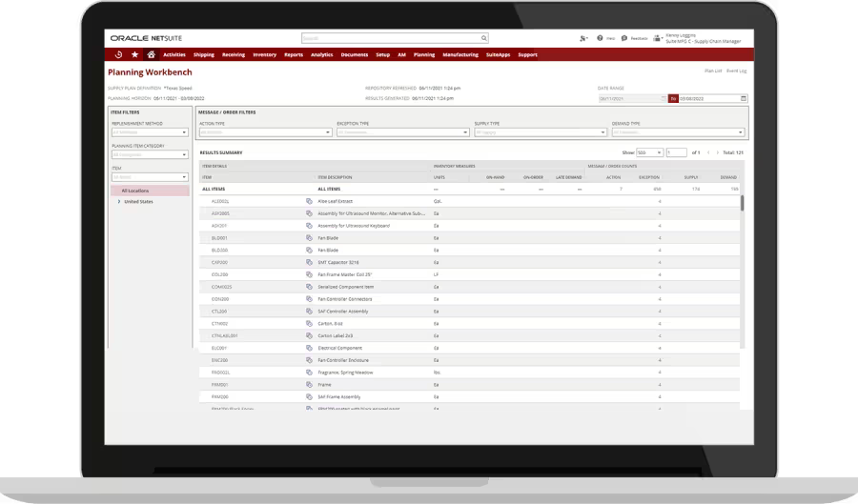
Task: Open the Planning menu
Action: tap(424, 55)
